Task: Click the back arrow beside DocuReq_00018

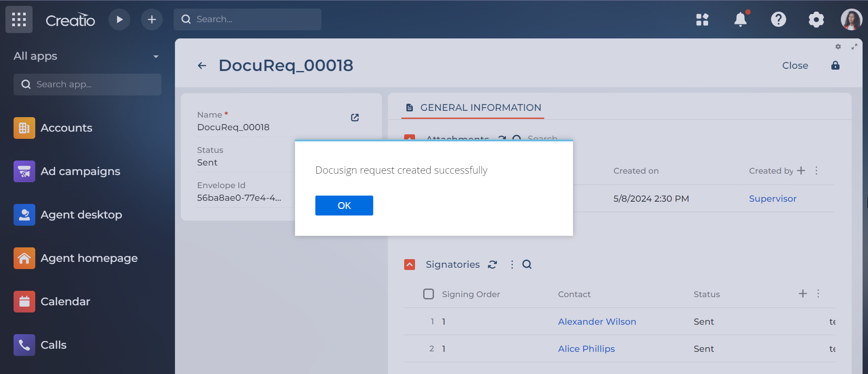Action: [x=202, y=66]
